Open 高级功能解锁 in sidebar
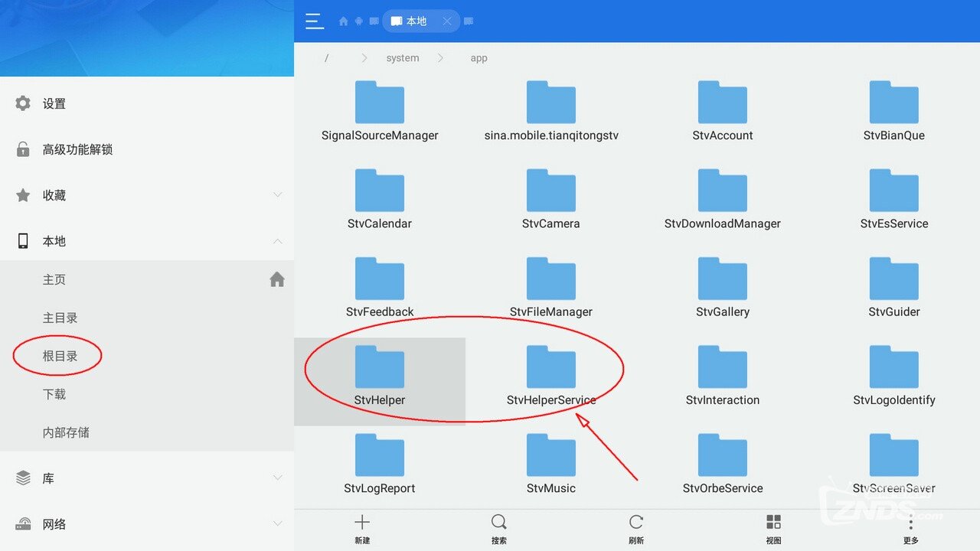The width and height of the screenshot is (980, 551). pyautogui.click(x=147, y=149)
